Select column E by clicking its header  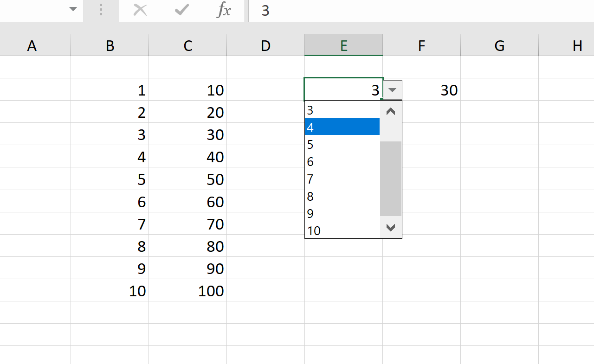pyautogui.click(x=343, y=45)
